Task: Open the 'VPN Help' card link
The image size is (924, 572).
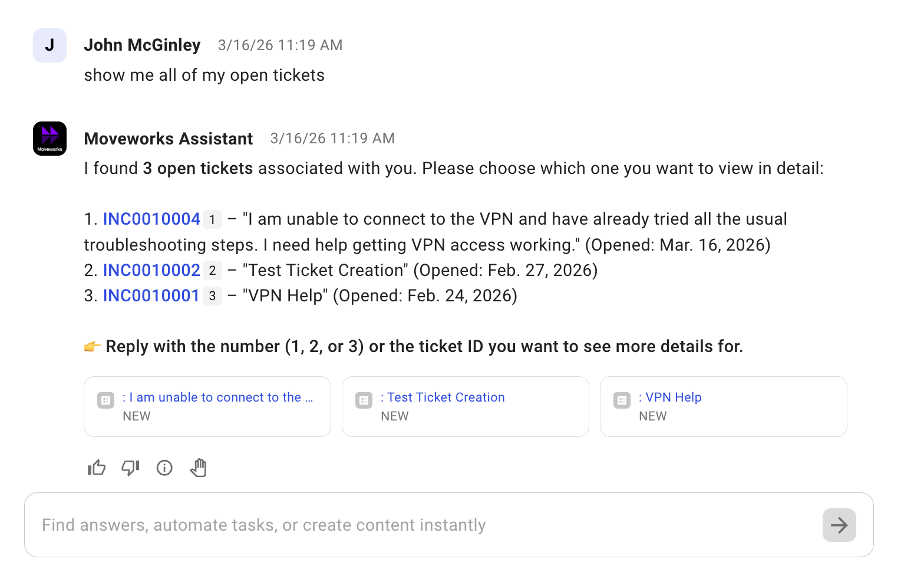Action: coord(673,397)
